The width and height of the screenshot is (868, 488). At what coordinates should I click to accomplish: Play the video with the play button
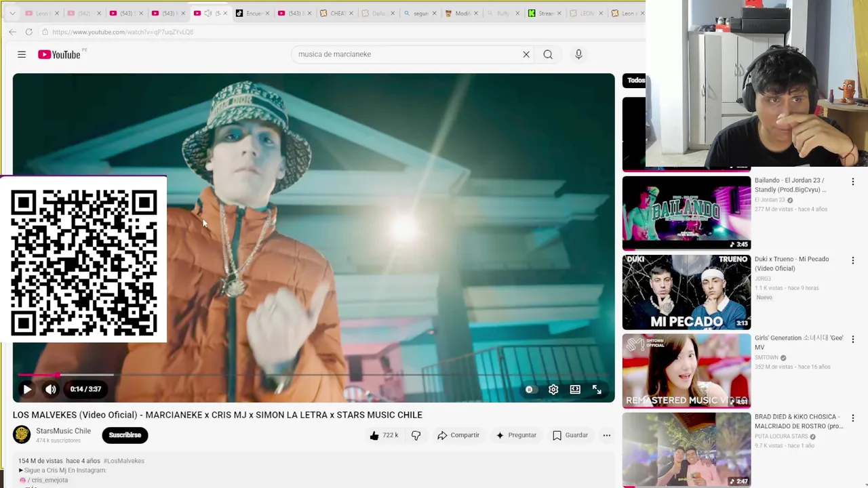(x=27, y=389)
